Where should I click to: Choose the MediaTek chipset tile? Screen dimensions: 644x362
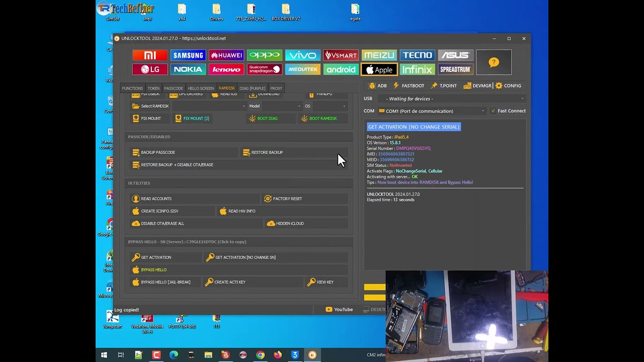(x=302, y=69)
